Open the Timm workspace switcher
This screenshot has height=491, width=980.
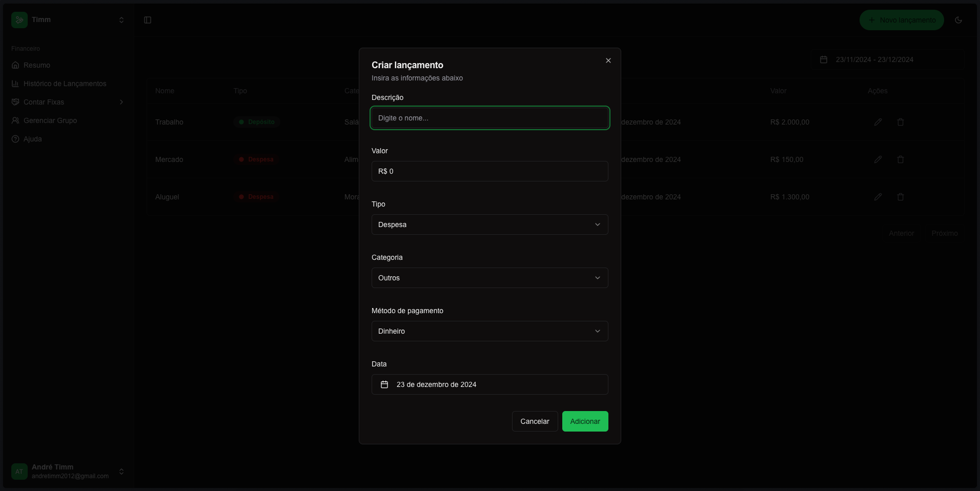pyautogui.click(x=68, y=20)
